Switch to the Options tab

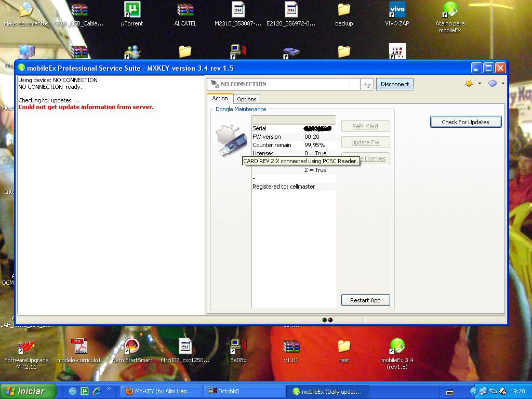[247, 99]
